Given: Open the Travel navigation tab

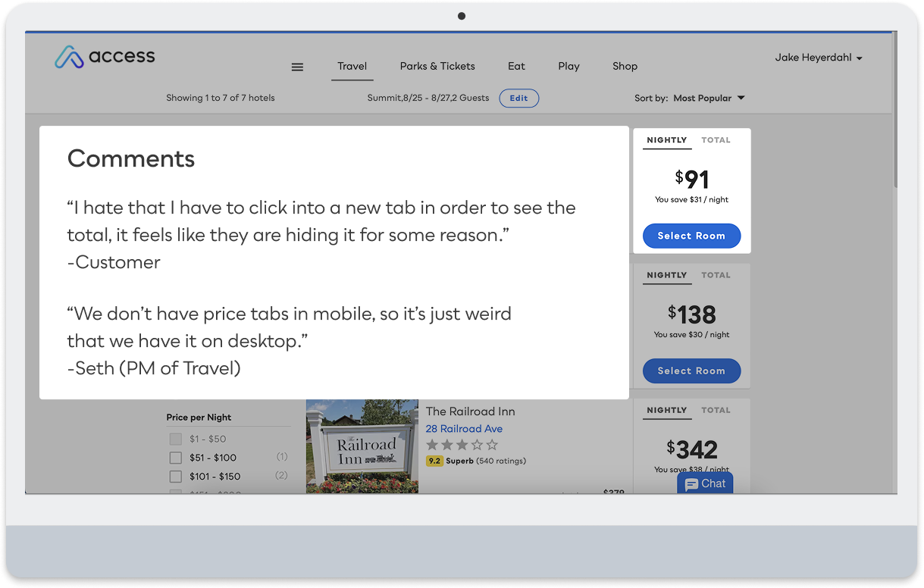Looking at the screenshot, I should click(x=352, y=66).
